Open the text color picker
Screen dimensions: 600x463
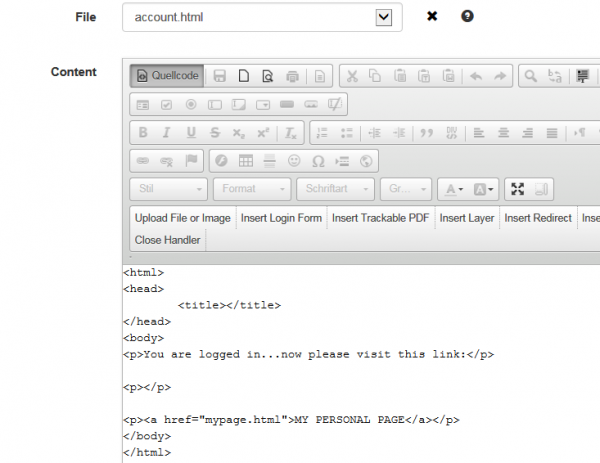(454, 189)
